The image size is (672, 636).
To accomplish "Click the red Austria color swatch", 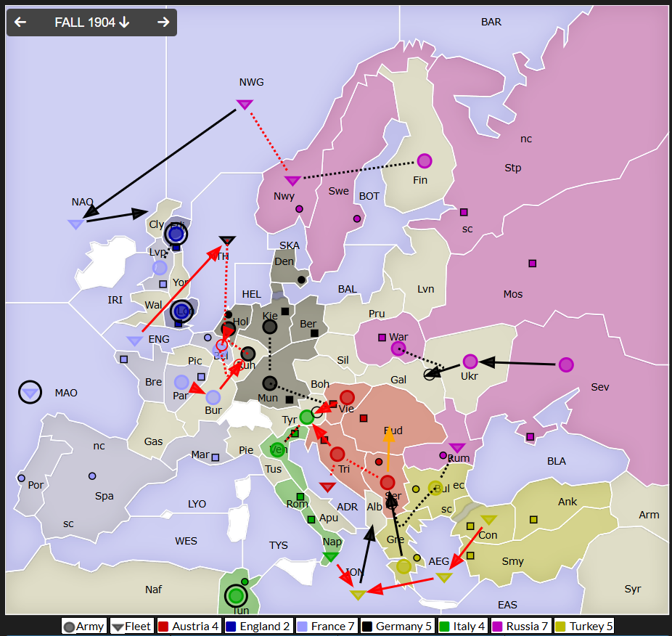I will point(163,627).
